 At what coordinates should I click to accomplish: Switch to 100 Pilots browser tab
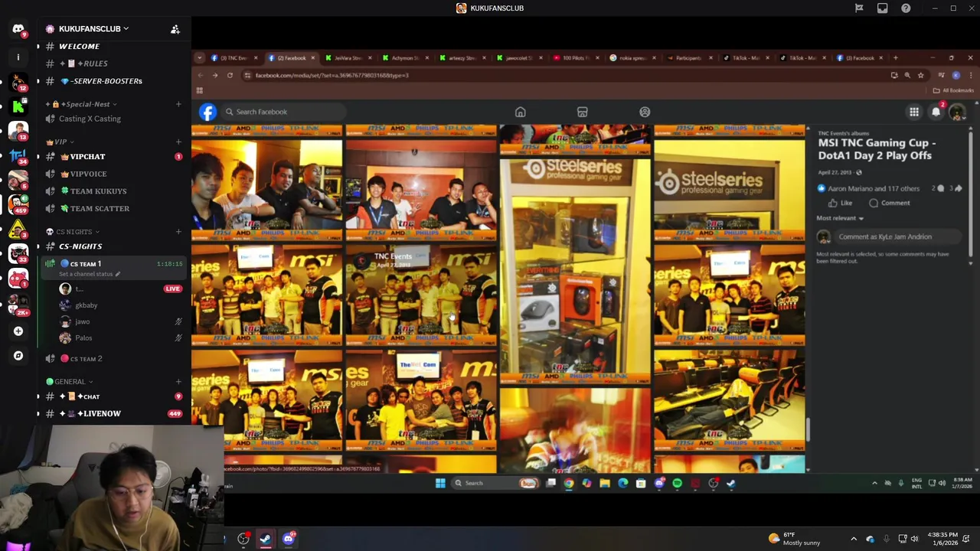pyautogui.click(x=574, y=57)
